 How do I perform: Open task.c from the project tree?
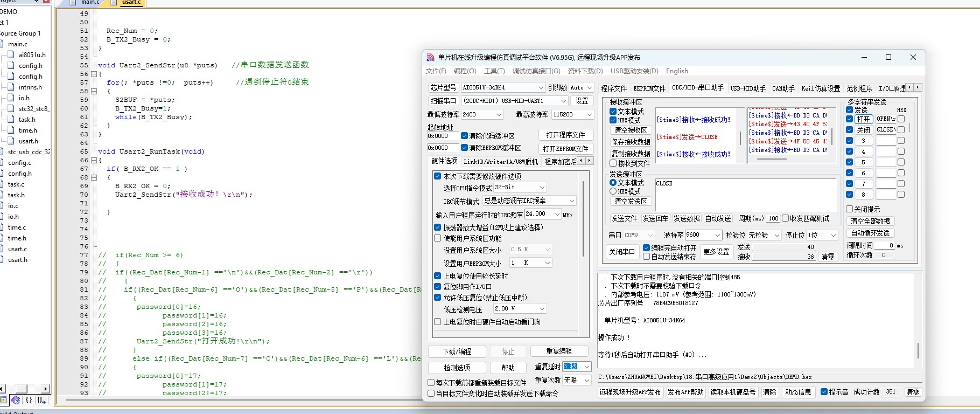[16, 184]
